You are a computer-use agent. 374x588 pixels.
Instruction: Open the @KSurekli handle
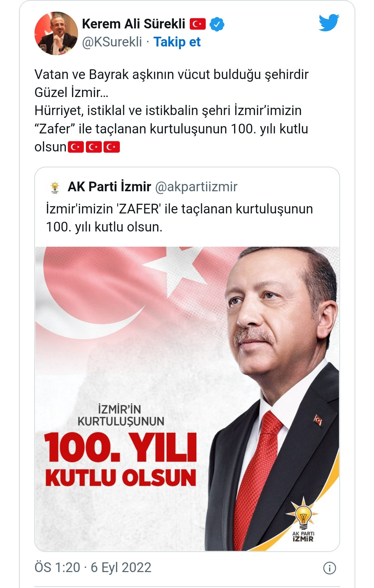112,42
